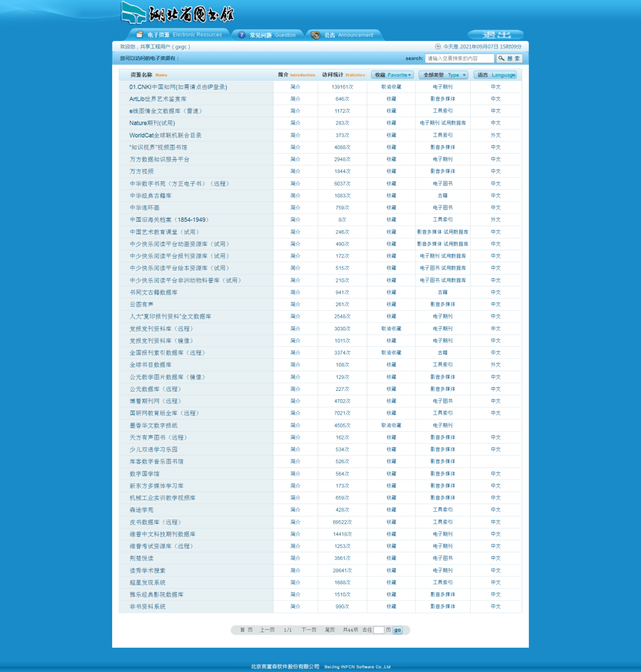Open 荆楚悦读 resource
Viewport: 641px width, 672px height.
pyautogui.click(x=141, y=559)
